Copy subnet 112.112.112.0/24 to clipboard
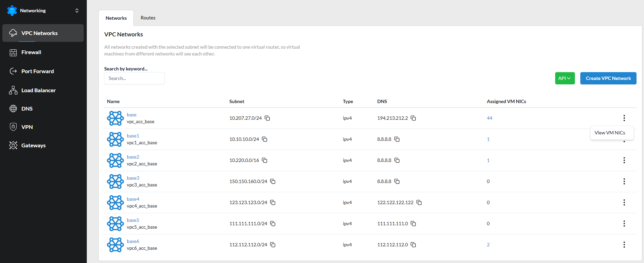 point(273,245)
